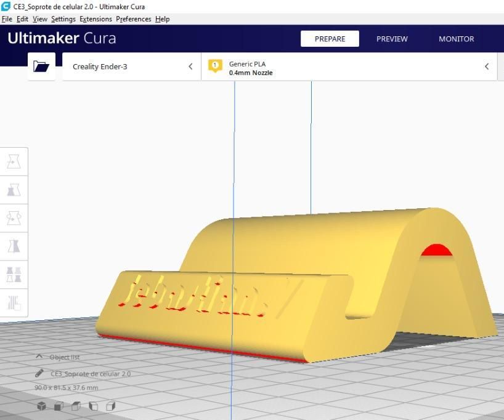The width and height of the screenshot is (504, 420).
Task: Open Per Model Settings tool
Action: (x=14, y=275)
